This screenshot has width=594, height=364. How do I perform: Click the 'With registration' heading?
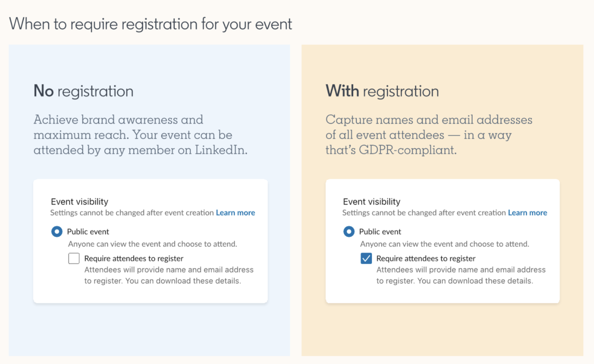(x=383, y=91)
